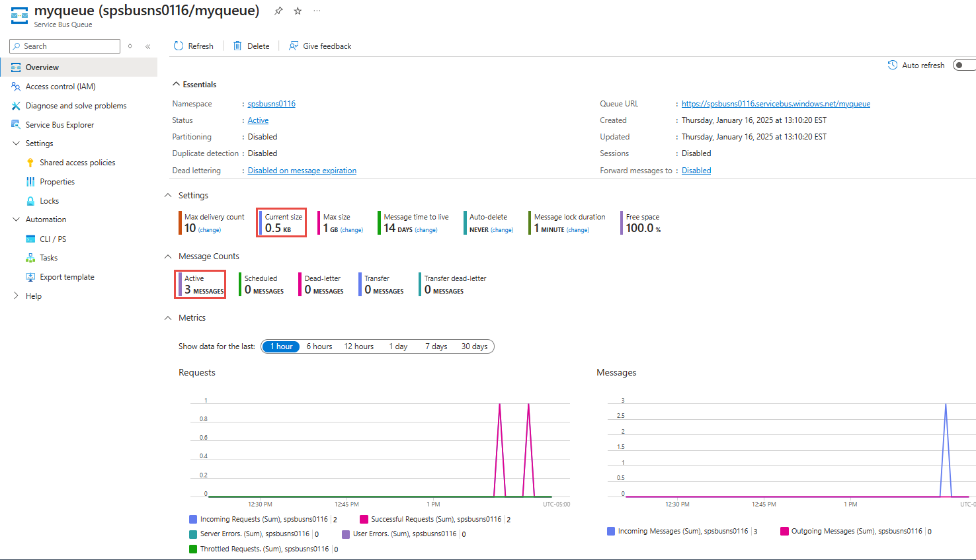976x560 pixels.
Task: Open the queue URL link
Action: point(776,104)
